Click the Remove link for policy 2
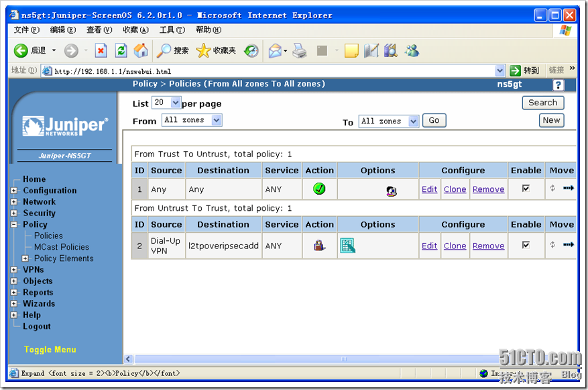This screenshot has height=390, width=588. click(x=488, y=246)
